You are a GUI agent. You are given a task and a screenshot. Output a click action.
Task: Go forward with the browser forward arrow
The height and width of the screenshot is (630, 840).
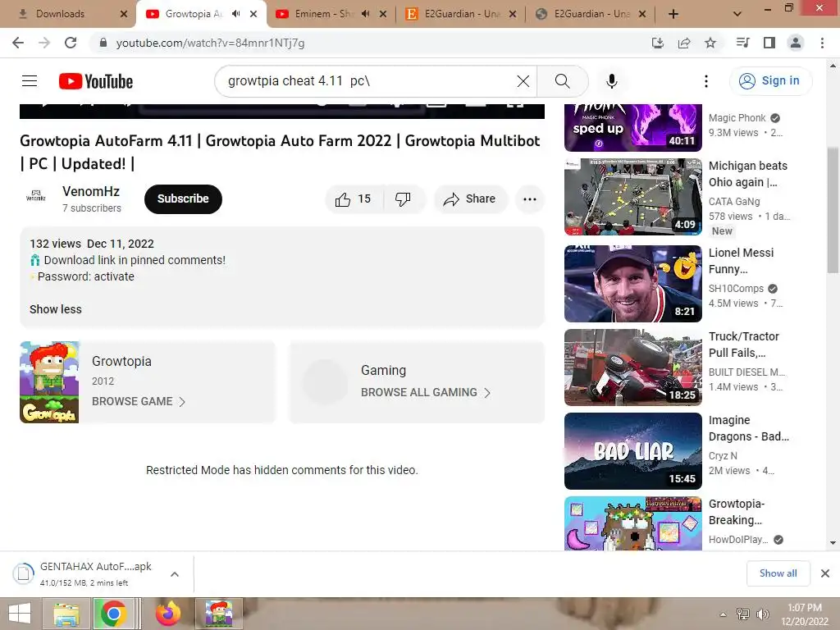(x=44, y=43)
